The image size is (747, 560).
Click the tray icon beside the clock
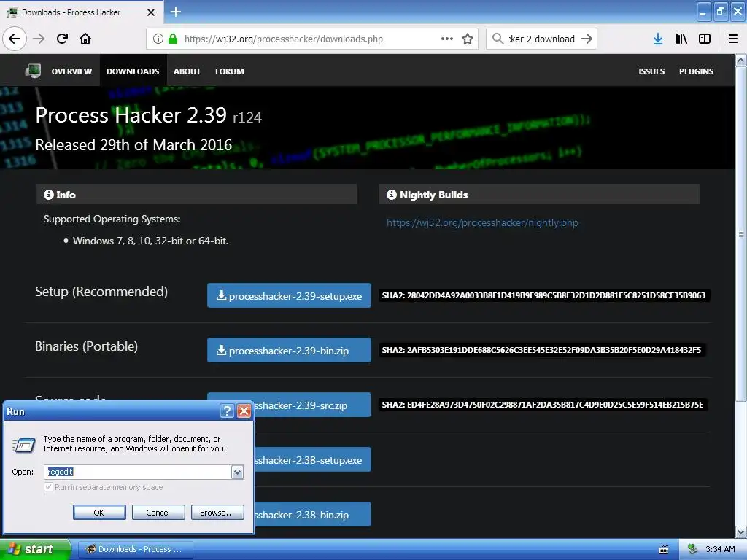pos(693,549)
